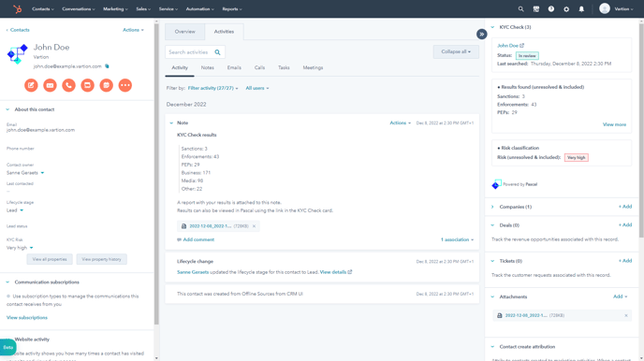Collapse the Note activity card
Viewport: 644px width, 361px height.
coord(171,123)
